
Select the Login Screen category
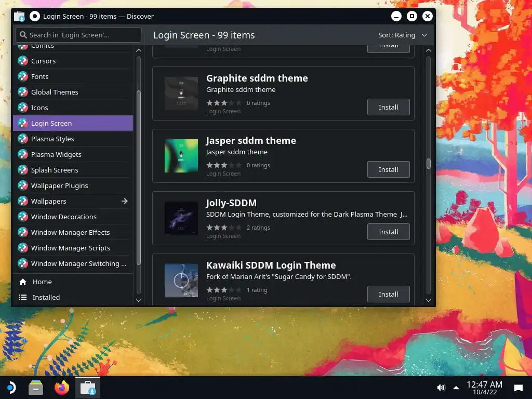[73, 123]
